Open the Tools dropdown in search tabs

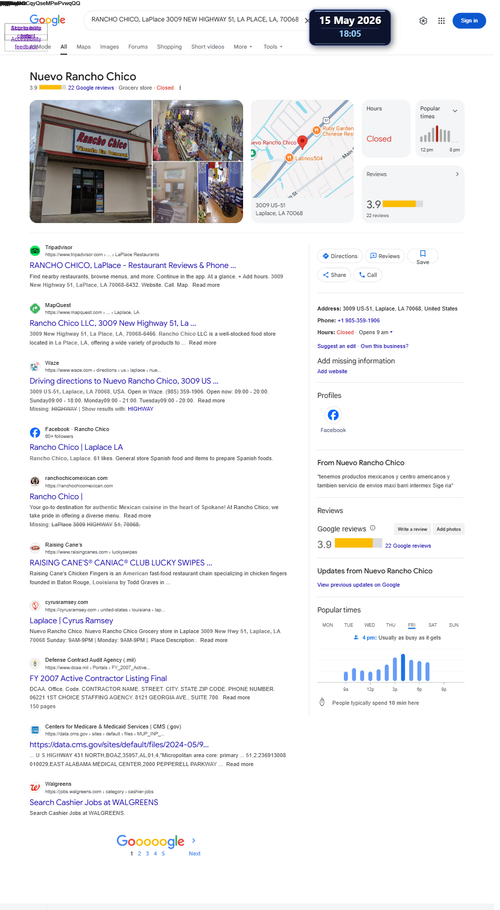click(273, 46)
